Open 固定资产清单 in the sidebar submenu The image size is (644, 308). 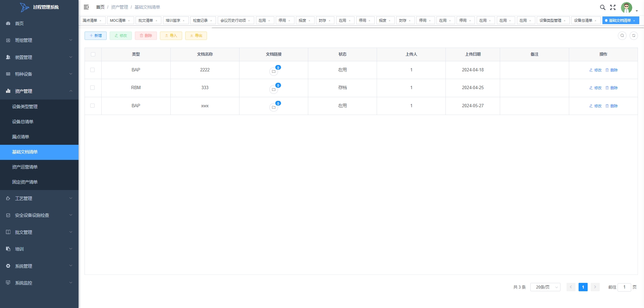click(39, 182)
